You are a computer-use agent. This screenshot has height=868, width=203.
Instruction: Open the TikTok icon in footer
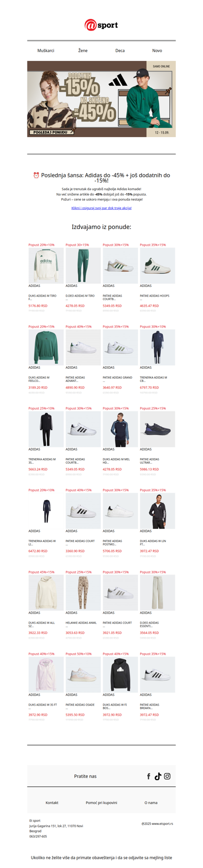pyautogui.click(x=158, y=776)
